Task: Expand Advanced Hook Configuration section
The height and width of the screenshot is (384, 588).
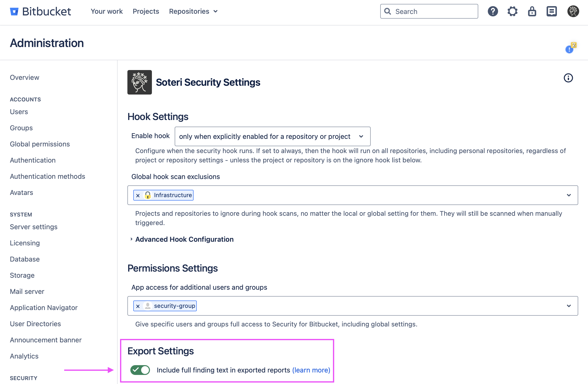Action: 184,239
